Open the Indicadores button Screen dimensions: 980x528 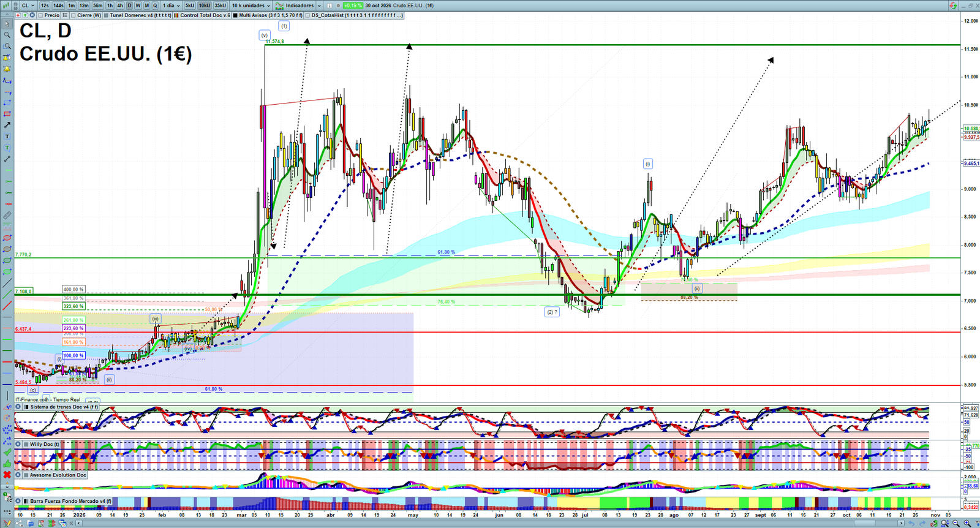coord(294,6)
